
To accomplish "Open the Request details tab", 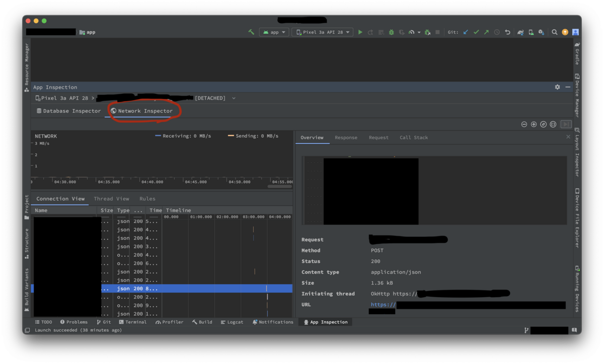I will (x=379, y=137).
